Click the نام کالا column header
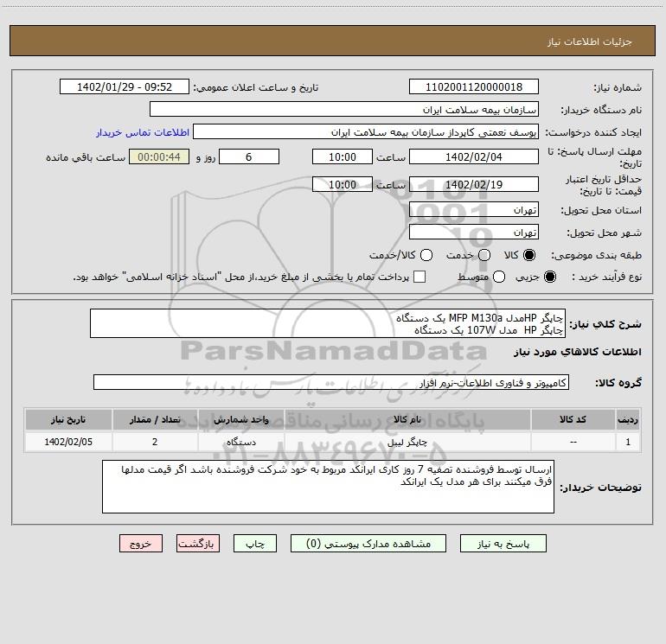Viewport: 666px width, 644px height. click(407, 419)
